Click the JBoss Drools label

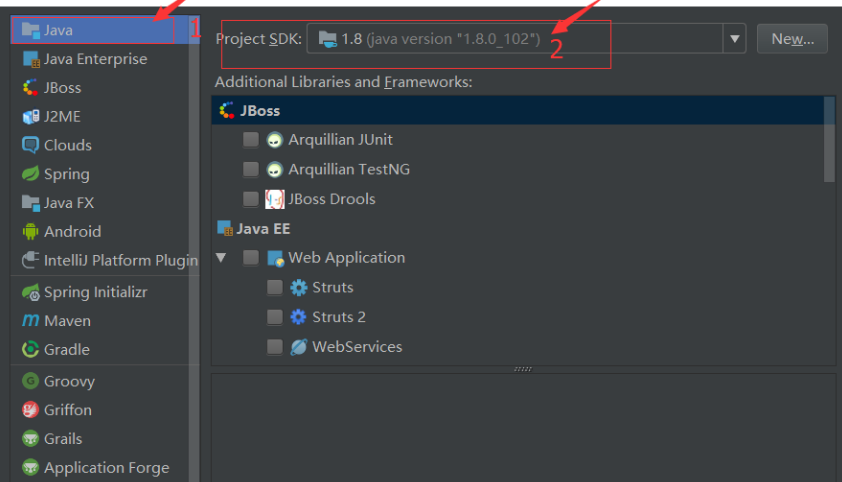click(x=332, y=199)
